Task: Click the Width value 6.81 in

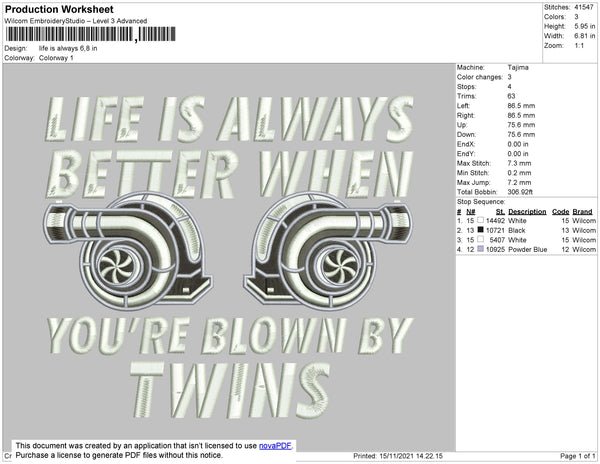Action: tap(584, 36)
